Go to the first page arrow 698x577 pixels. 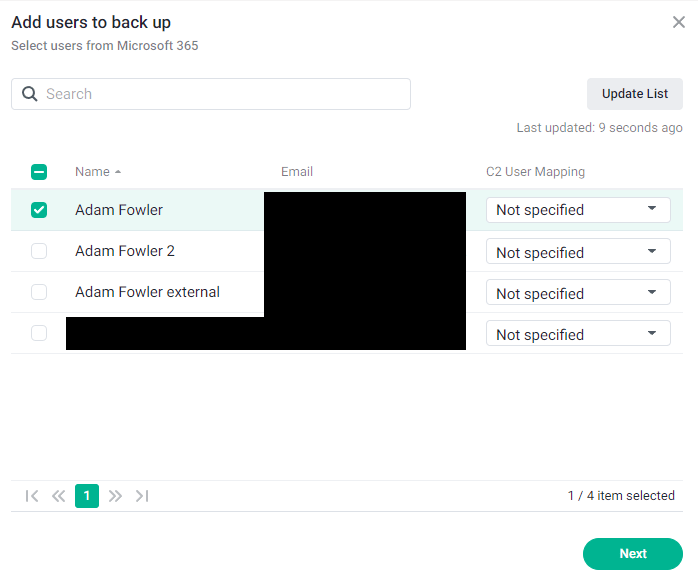(x=32, y=496)
